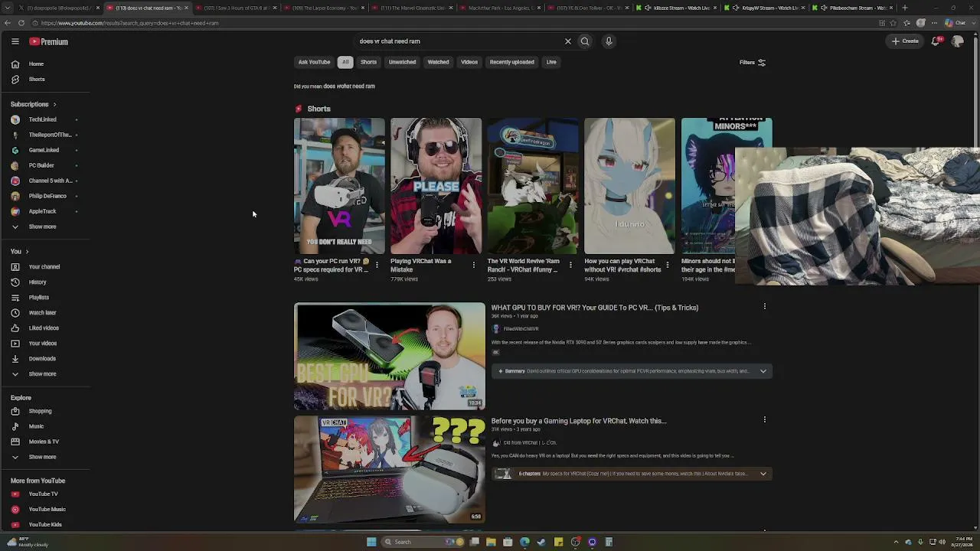The width and height of the screenshot is (980, 551).
Task: Go to Home in the sidebar
Action: [x=36, y=64]
